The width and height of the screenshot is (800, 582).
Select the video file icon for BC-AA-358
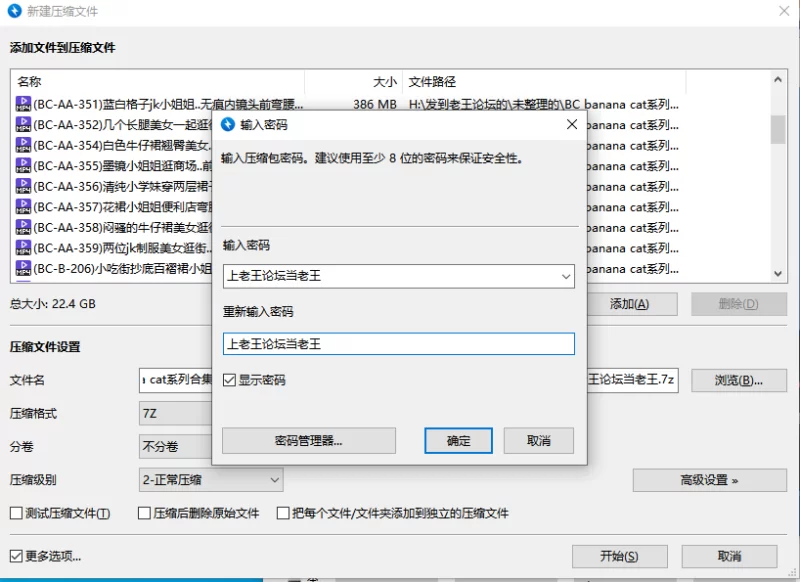tap(23, 227)
